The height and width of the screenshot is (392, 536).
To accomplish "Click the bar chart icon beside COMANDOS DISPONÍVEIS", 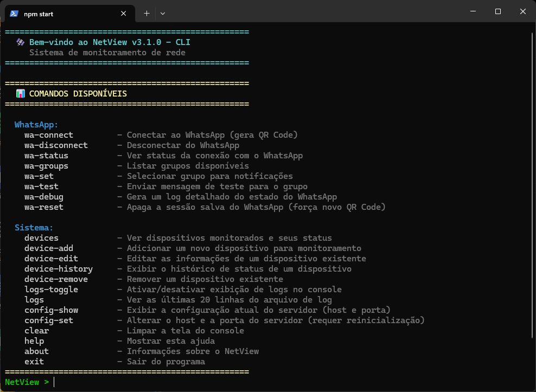I will [21, 94].
